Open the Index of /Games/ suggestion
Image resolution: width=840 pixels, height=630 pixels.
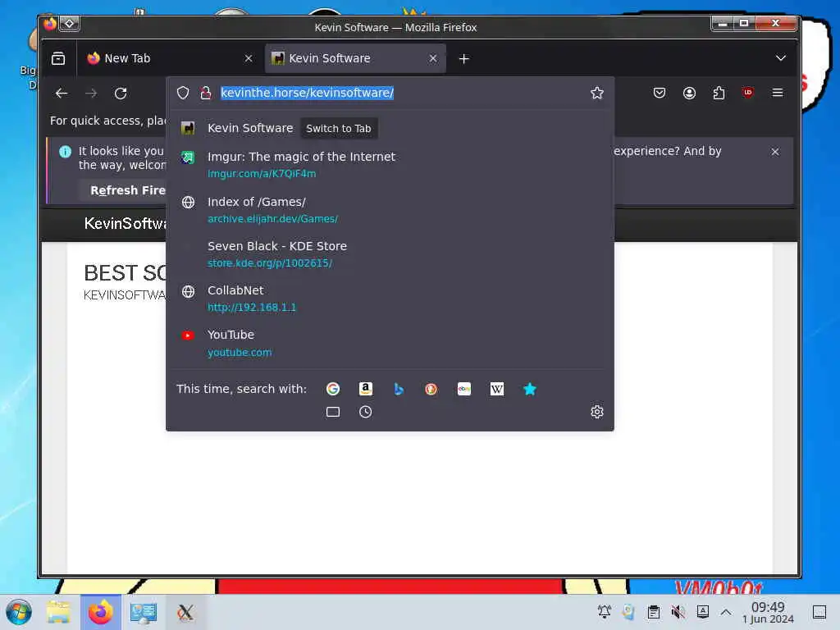coord(390,209)
